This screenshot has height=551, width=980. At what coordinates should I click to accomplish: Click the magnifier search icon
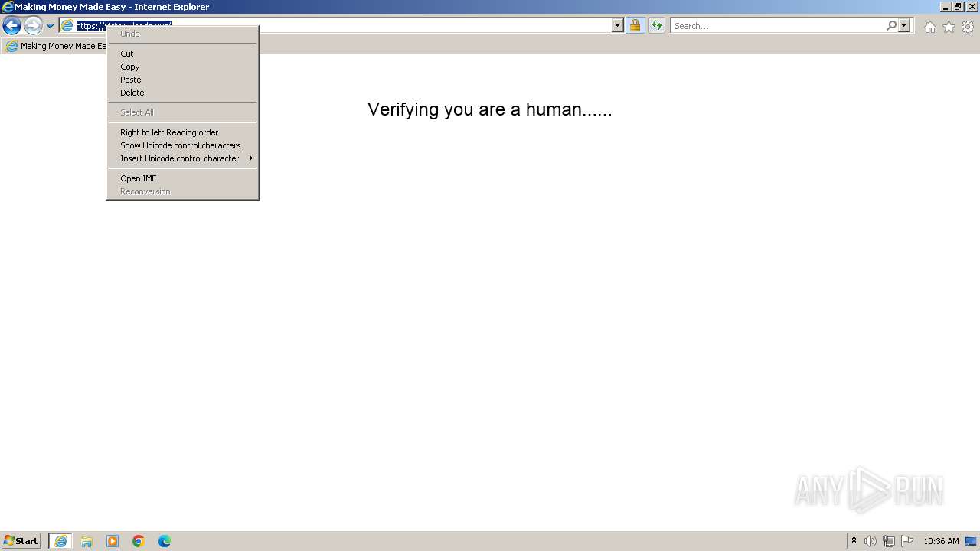891,26
